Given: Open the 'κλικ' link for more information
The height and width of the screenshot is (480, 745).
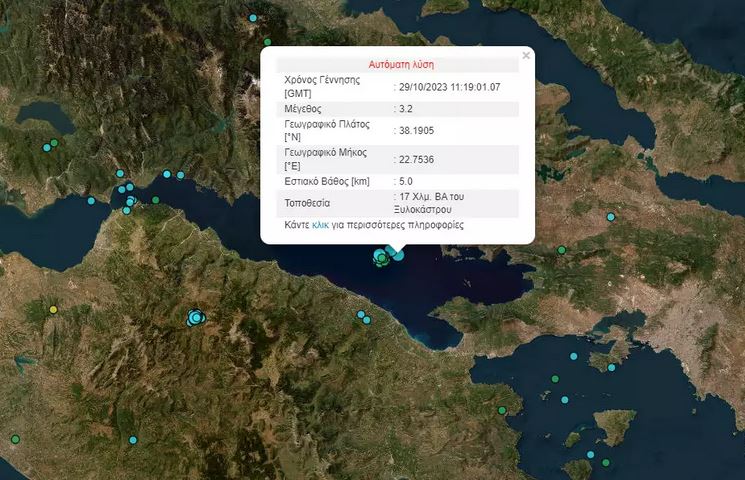Looking at the screenshot, I should coord(320,226).
